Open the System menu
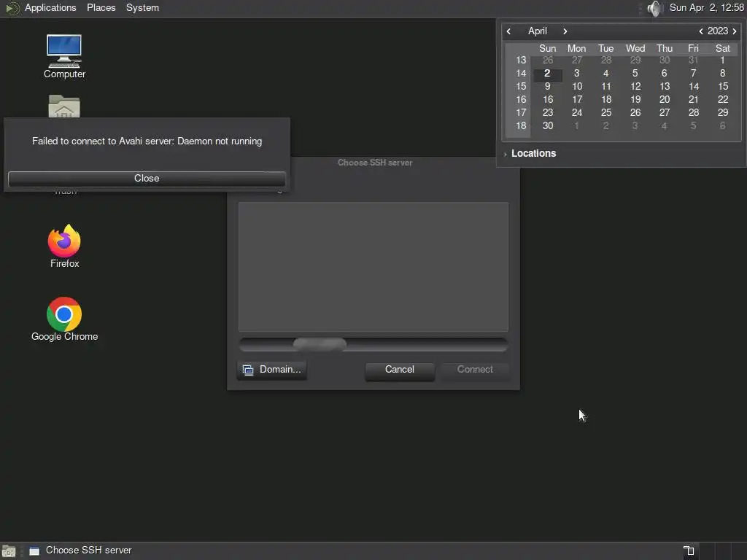The image size is (747, 560). click(142, 7)
